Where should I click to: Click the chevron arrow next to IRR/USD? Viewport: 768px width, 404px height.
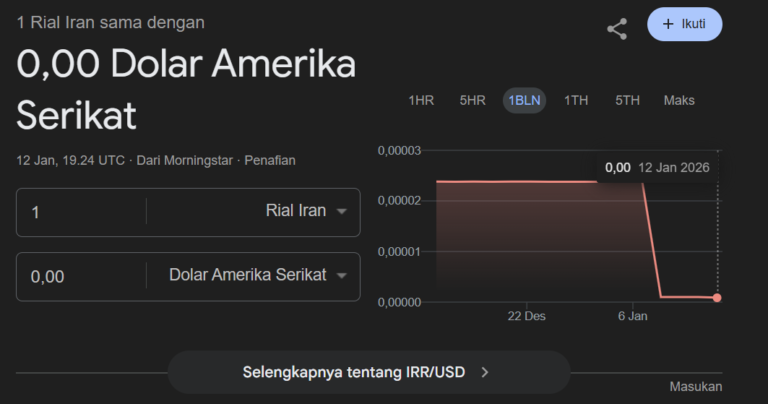point(485,372)
